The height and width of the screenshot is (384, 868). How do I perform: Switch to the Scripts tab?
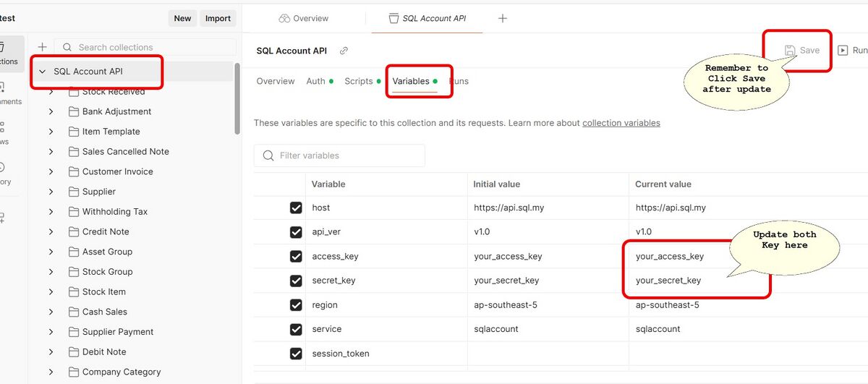pos(359,81)
